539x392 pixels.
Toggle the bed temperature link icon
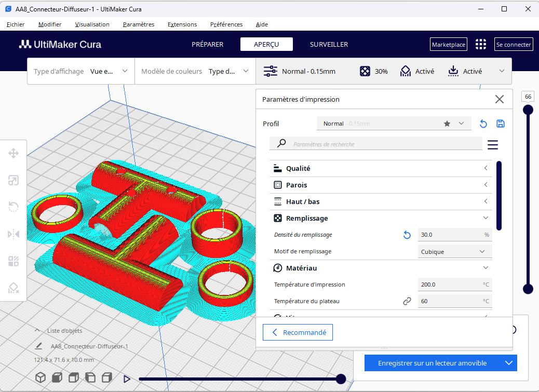pyautogui.click(x=407, y=301)
